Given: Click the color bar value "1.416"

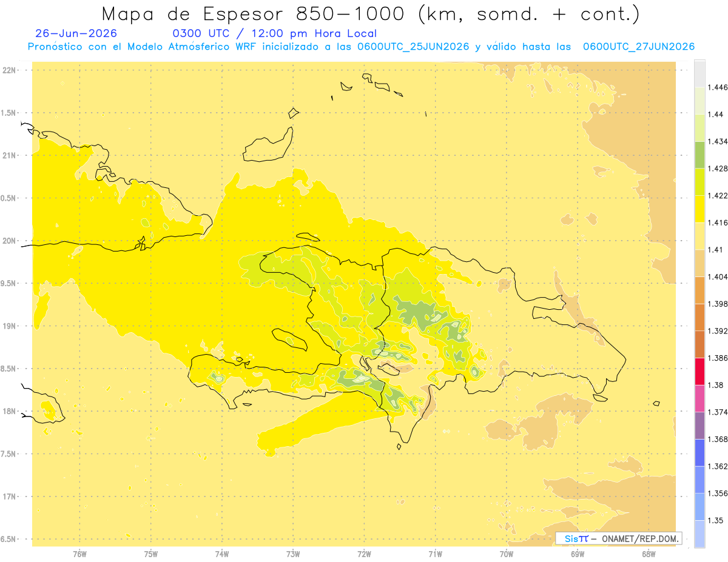Looking at the screenshot, I should [718, 222].
